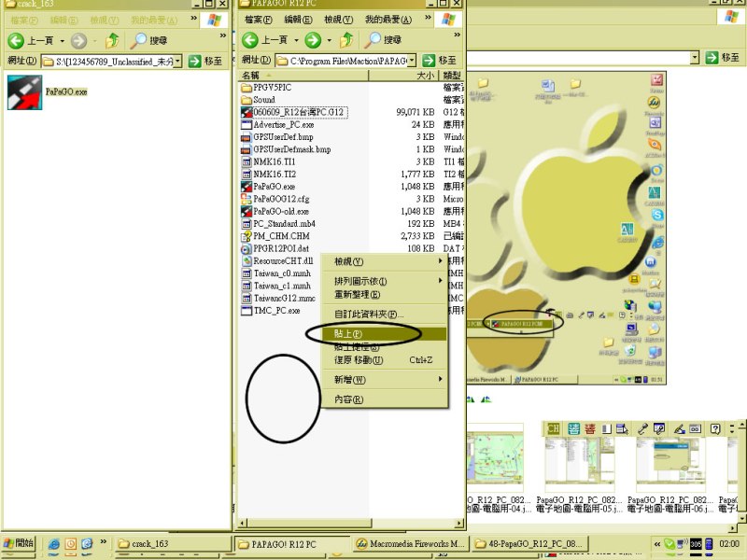Expand Quick Launch overflow chevron on taskbar
Viewport: 747px width, 560px height.
103,541
